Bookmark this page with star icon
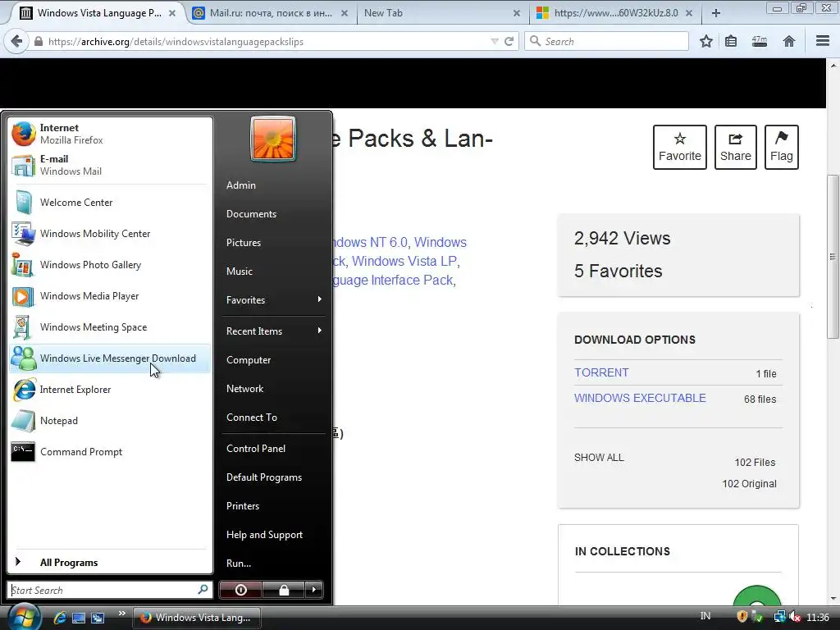Viewport: 840px width, 630px height. [x=706, y=41]
